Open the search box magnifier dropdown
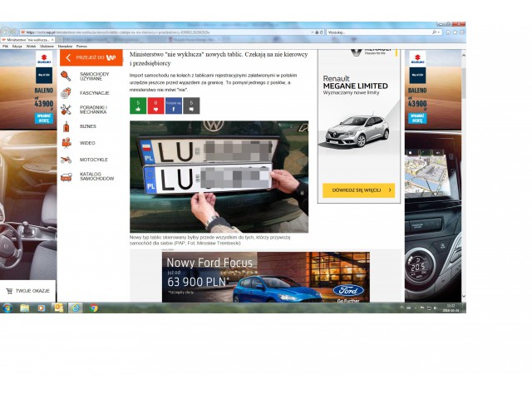 [435, 32]
